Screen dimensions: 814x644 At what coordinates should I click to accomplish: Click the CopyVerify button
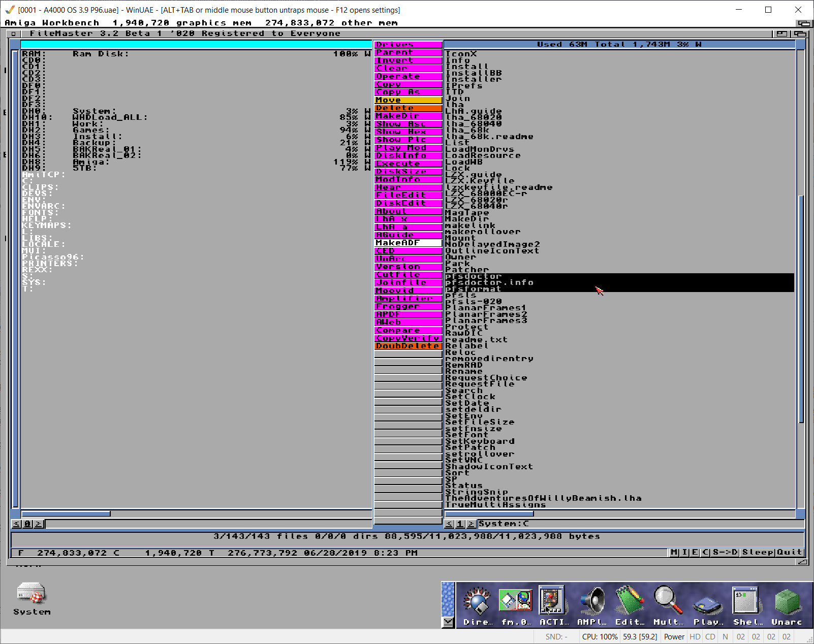click(408, 338)
